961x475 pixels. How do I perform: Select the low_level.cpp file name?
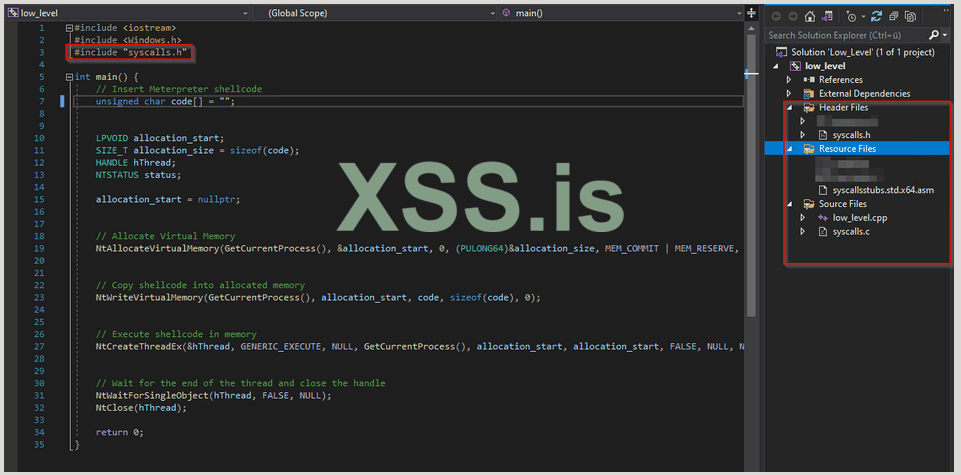[860, 218]
